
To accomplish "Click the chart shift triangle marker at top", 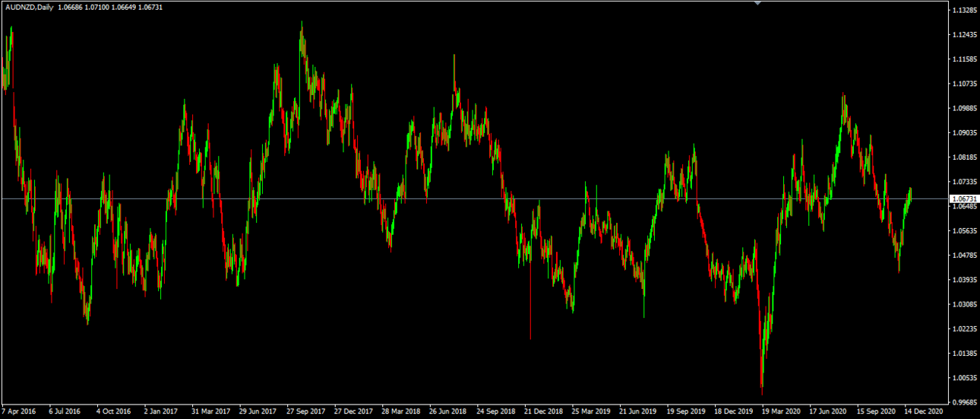I will coord(757,3).
